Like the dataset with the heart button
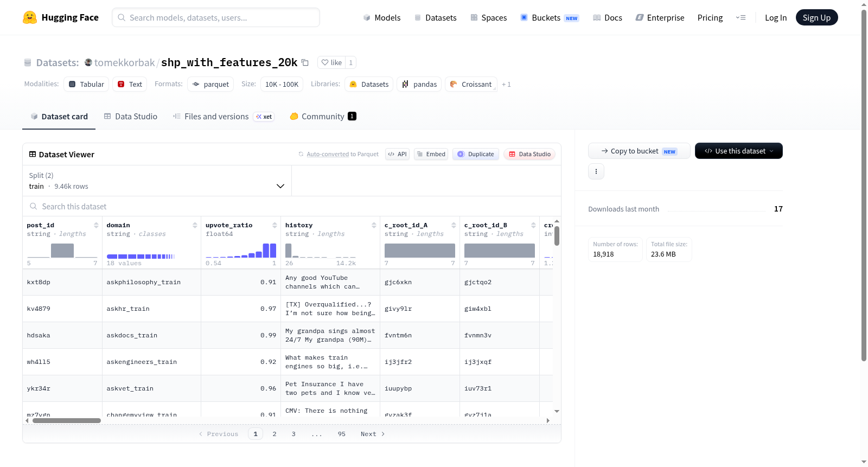 (x=331, y=62)
